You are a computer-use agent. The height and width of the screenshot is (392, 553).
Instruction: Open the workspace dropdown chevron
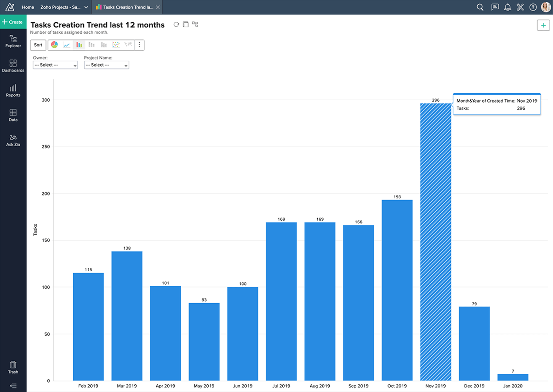(x=86, y=7)
